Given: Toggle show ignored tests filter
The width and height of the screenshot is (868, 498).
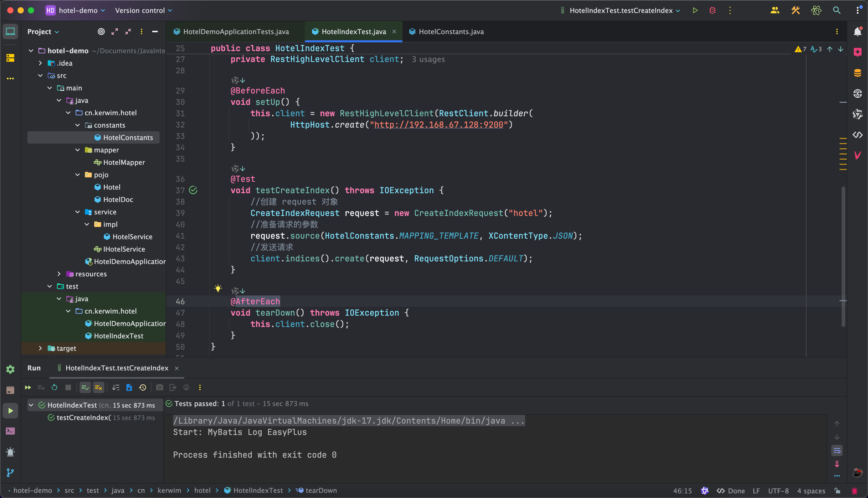Looking at the screenshot, I should click(x=98, y=387).
